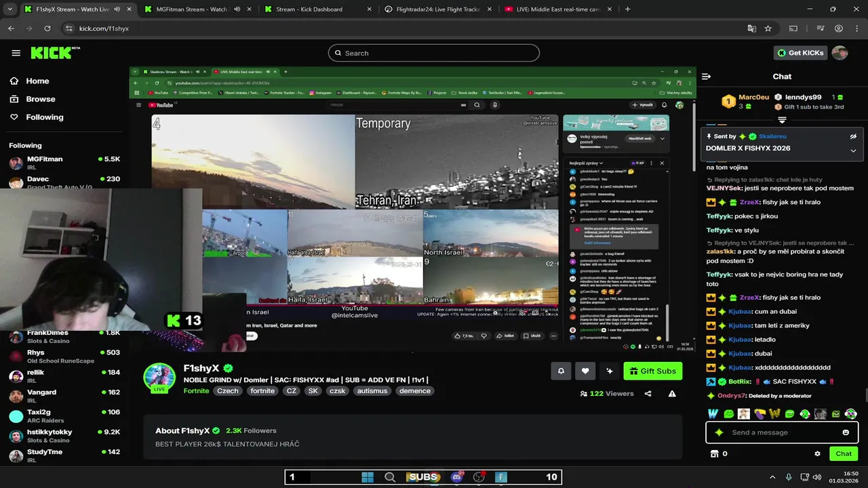Hide the pinned message with eye icon
This screenshot has width=868, height=488.
pyautogui.click(x=853, y=136)
